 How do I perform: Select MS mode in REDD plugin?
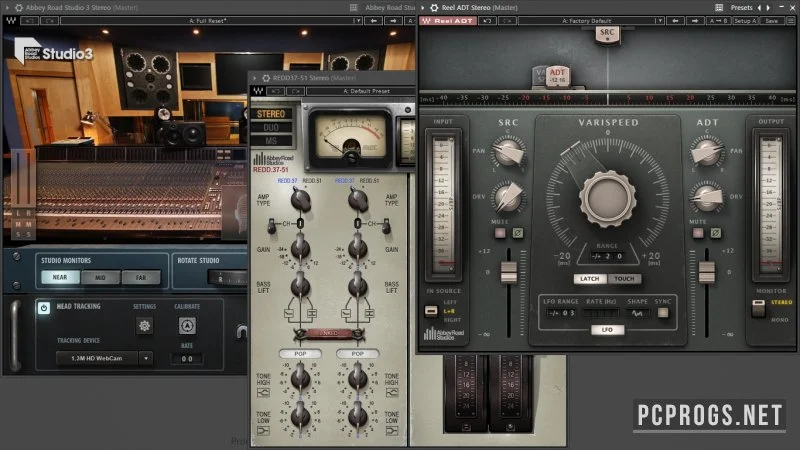tap(271, 141)
